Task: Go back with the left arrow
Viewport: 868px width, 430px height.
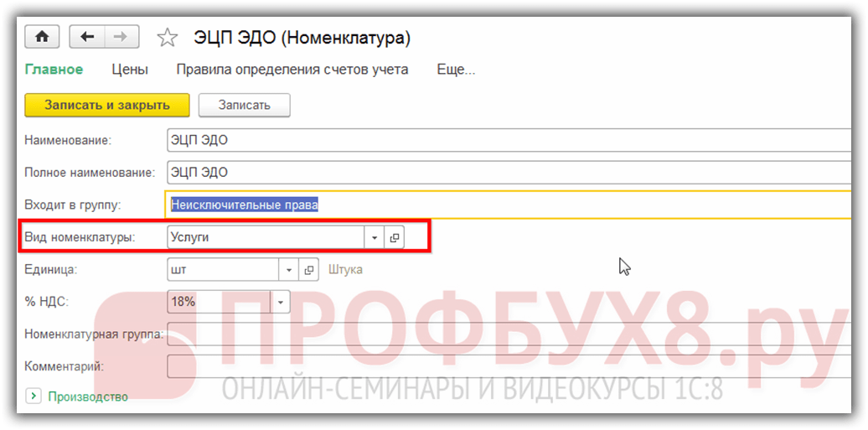Action: pyautogui.click(x=86, y=37)
